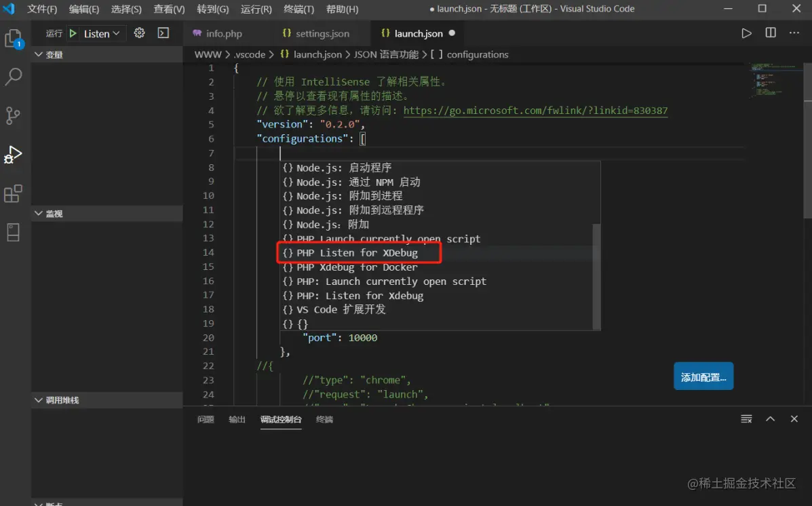Screen dimensions: 812x506
Task: Click the suggestion list scrollbar
Action: [596, 276]
